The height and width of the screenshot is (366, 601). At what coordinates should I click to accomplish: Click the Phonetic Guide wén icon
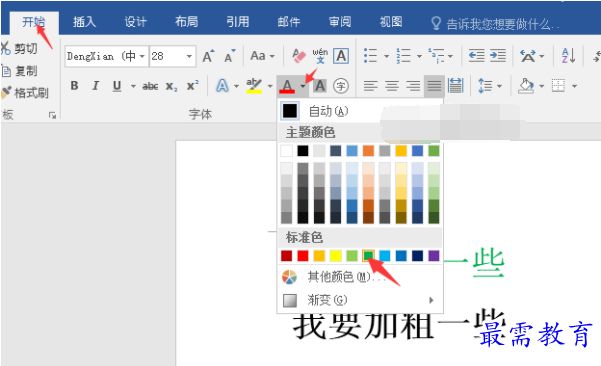[320, 56]
